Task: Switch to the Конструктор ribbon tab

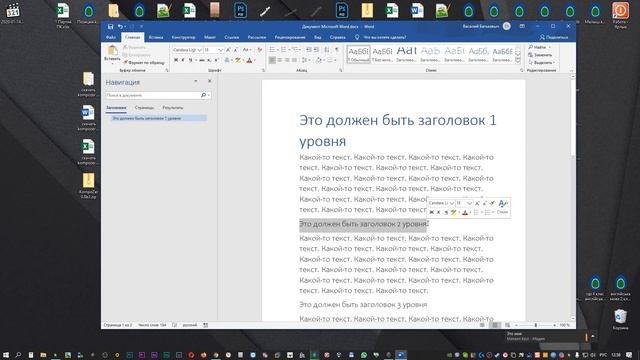Action: point(183,37)
